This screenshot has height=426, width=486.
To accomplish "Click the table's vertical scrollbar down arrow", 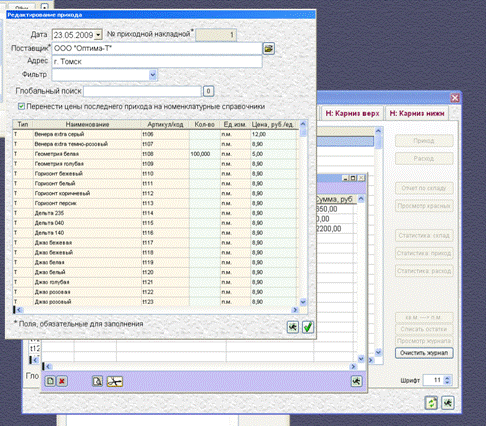I will tap(303, 302).
